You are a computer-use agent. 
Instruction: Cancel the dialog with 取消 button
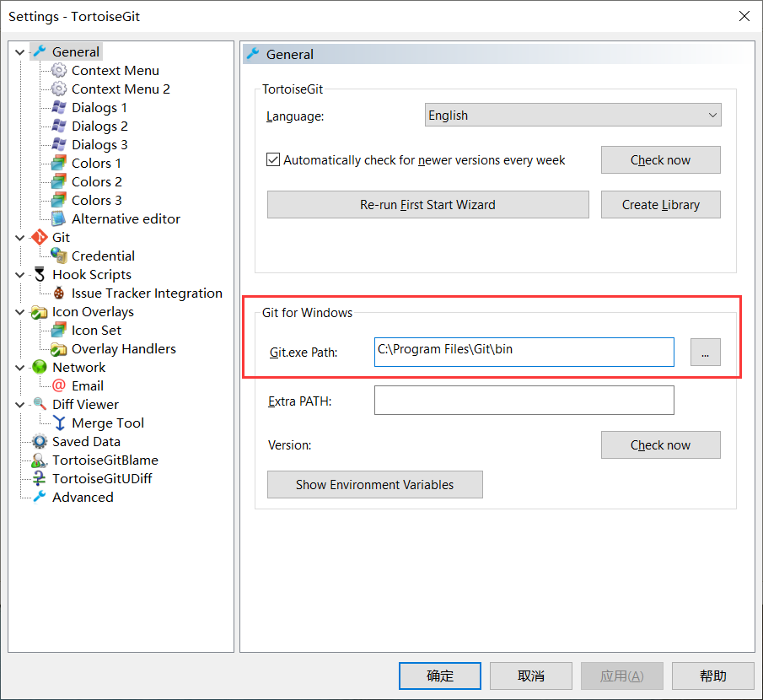click(531, 676)
